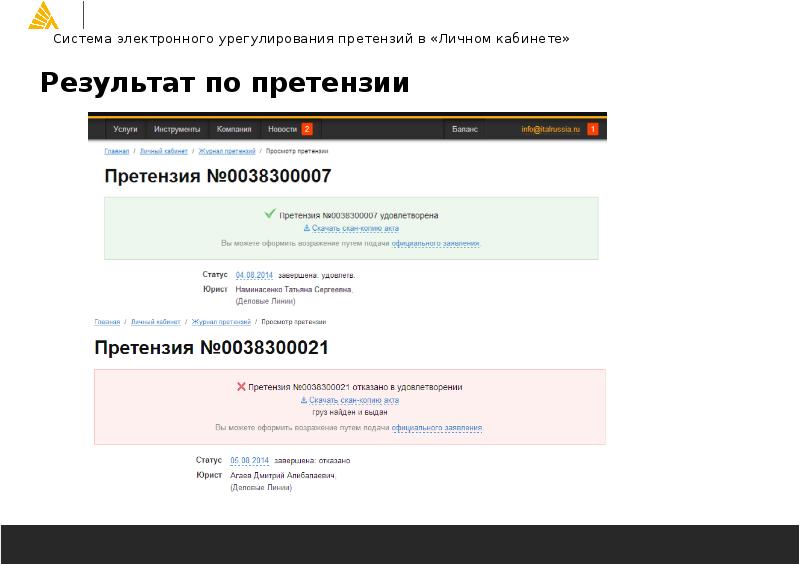Open Журнал претензий in the upper breadcrumb
The height and width of the screenshot is (565, 800).
(224, 151)
